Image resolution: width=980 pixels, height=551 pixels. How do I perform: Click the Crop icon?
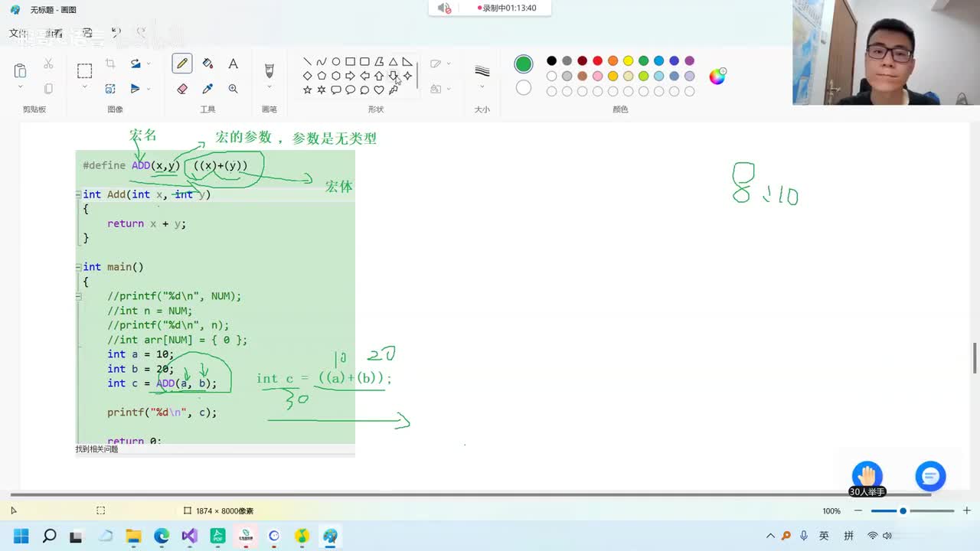pyautogui.click(x=110, y=64)
